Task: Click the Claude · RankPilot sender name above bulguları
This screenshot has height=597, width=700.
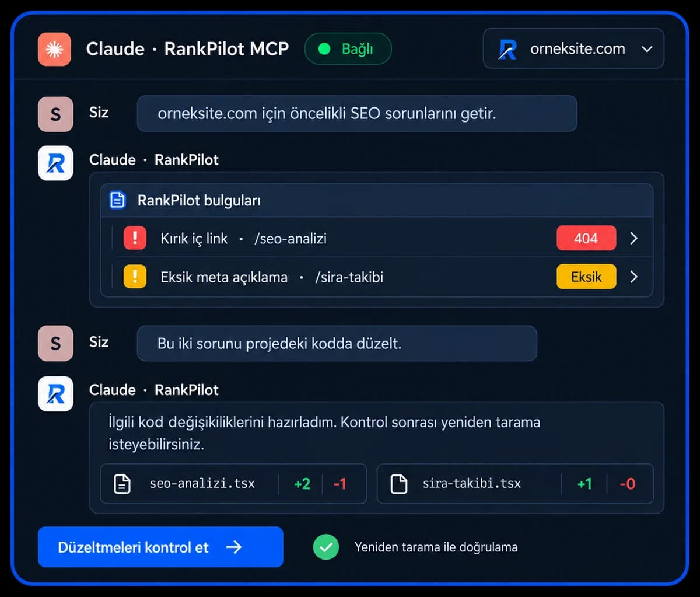Action: pos(154,160)
